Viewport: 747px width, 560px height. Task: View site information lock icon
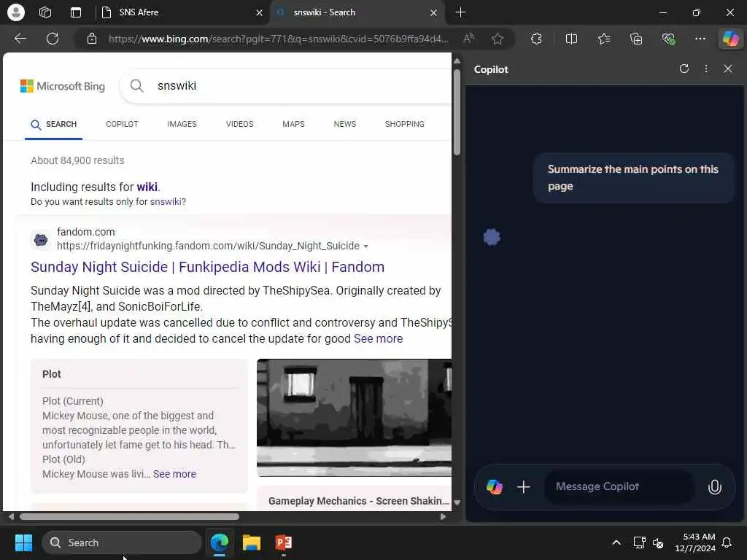pyautogui.click(x=92, y=39)
